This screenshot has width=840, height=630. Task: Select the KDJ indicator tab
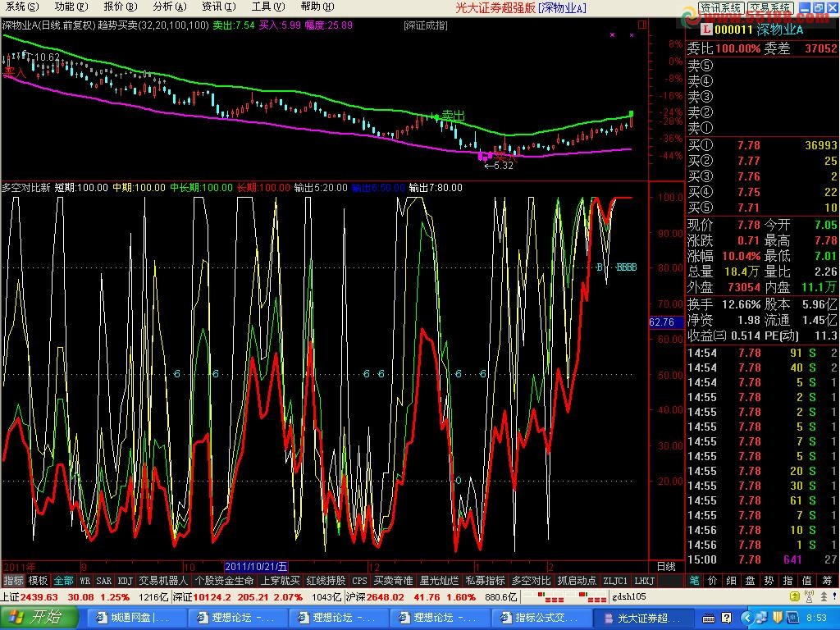point(125,580)
